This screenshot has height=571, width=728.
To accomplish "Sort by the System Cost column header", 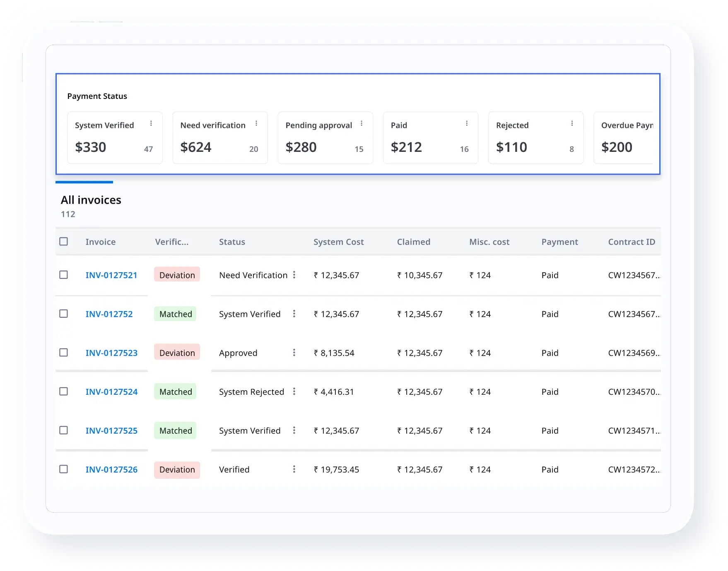I will tap(338, 242).
